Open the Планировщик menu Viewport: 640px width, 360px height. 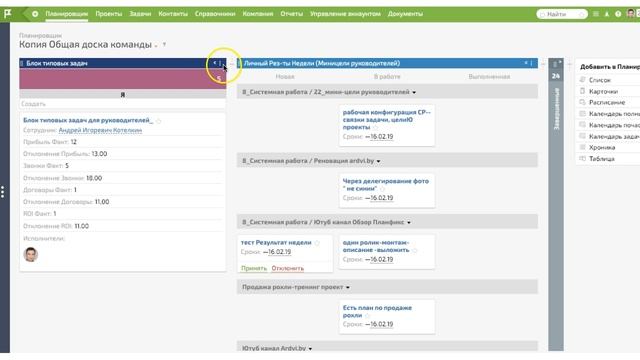[x=67, y=14]
